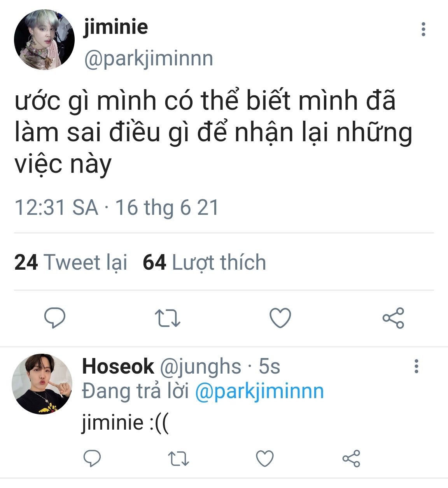Open more options on Hoseok's reply
Viewport: 448px width, 488px height.
coord(416,366)
